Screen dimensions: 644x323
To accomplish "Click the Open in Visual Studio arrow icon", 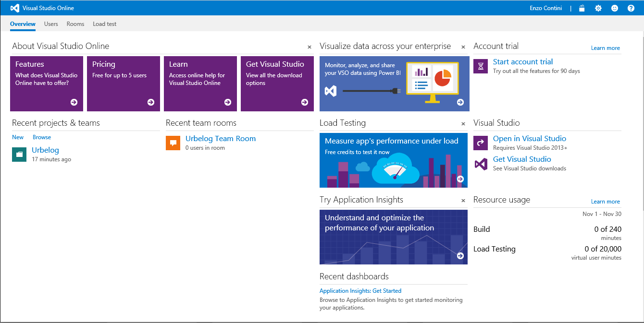I will (481, 143).
